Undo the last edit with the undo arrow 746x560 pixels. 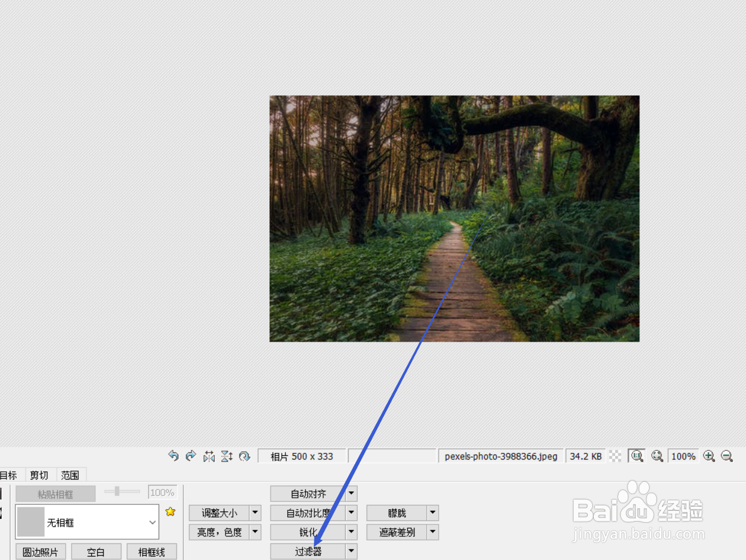[173, 456]
